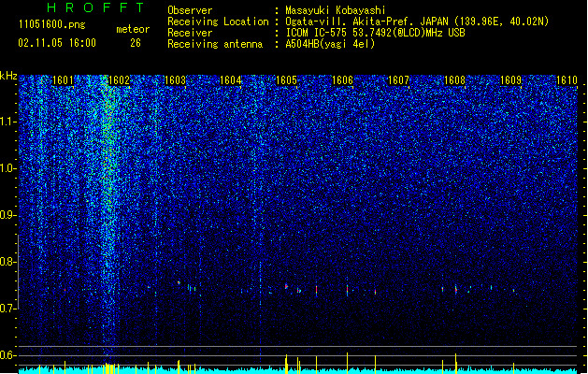This screenshot has height=374, width=588.
Task: Click the meteor count value 26
Action: [x=136, y=43]
